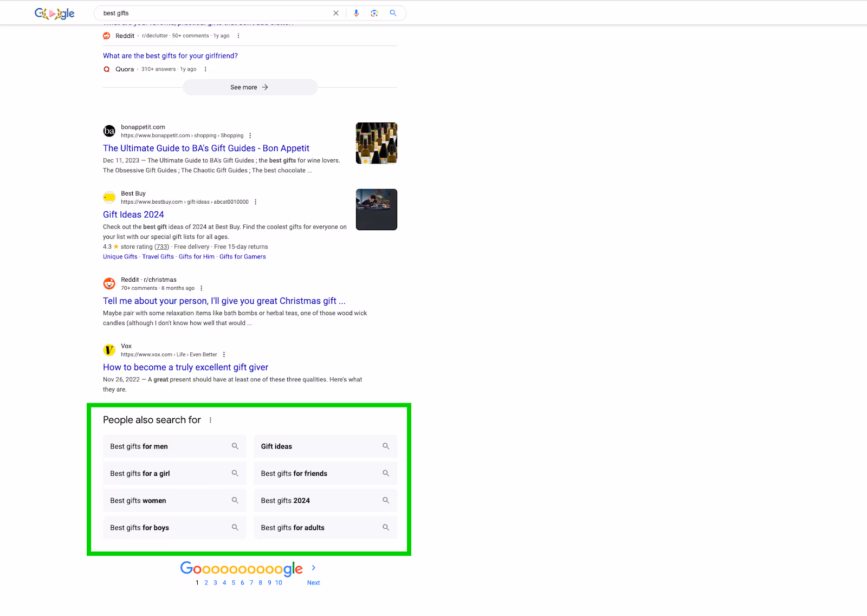Open the Vox result's three-dot menu
867x616 pixels.
click(x=224, y=355)
